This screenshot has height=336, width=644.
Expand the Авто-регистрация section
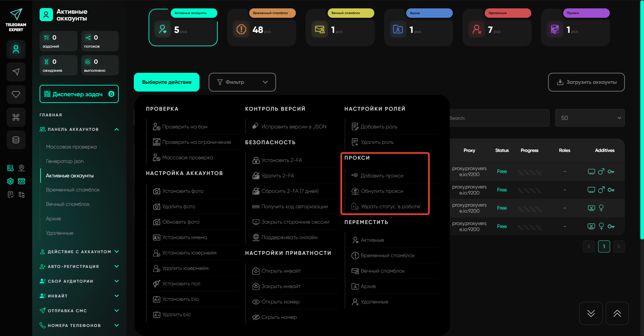(116, 267)
